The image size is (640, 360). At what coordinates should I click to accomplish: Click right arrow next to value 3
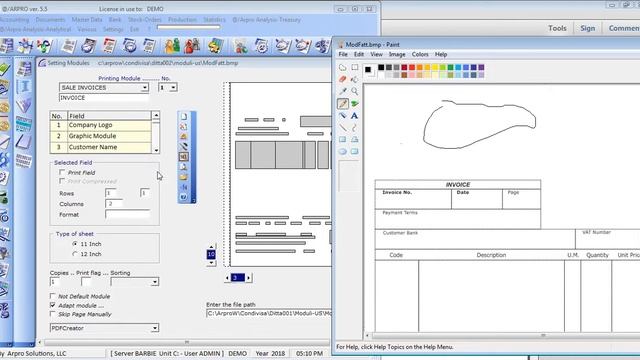[249, 278]
